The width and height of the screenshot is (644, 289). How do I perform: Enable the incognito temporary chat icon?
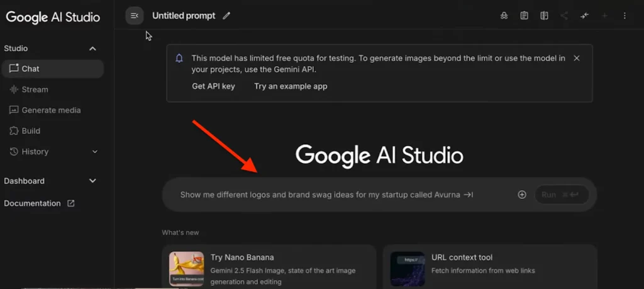(x=504, y=16)
